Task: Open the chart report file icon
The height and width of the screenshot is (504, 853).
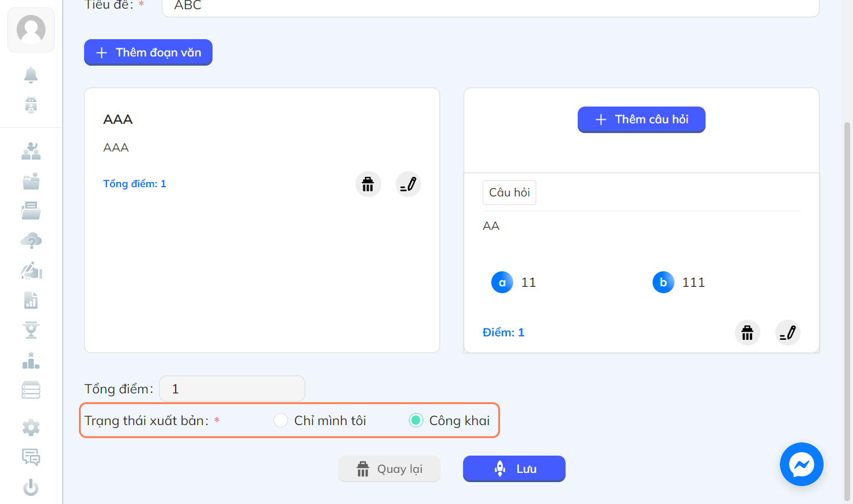Action: (31, 300)
